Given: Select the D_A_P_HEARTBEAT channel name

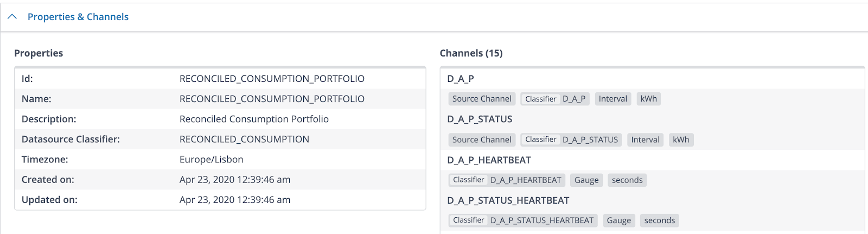Looking at the screenshot, I should [489, 160].
